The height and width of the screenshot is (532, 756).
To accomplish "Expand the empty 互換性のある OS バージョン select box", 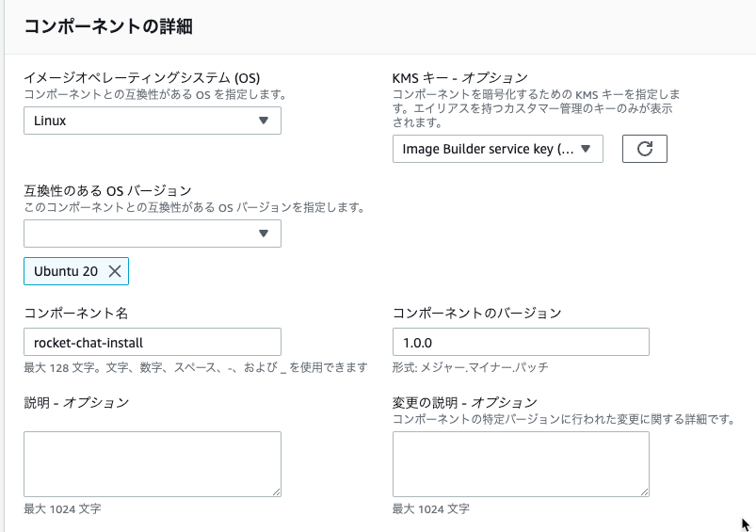I will coord(153,234).
